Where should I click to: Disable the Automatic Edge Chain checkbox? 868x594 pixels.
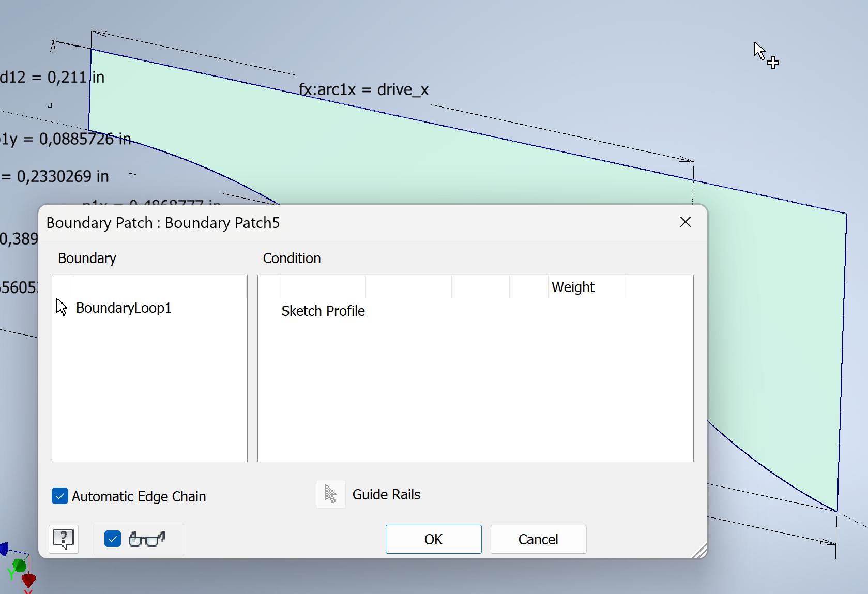(x=59, y=496)
